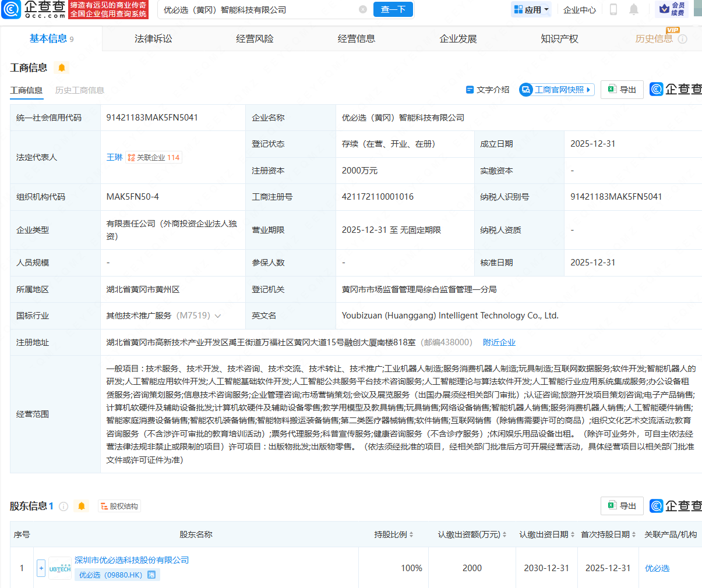Switch to the 法律诉讼 tab
702x588 pixels.
[x=153, y=39]
